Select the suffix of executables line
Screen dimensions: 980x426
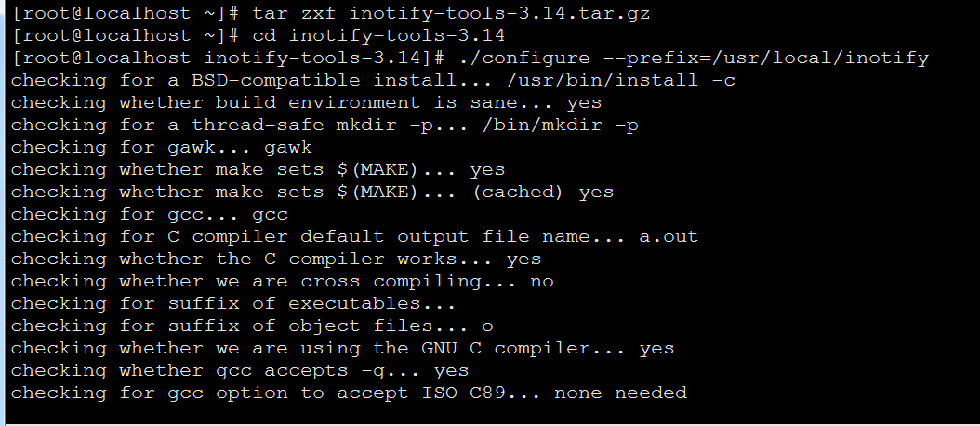click(233, 304)
